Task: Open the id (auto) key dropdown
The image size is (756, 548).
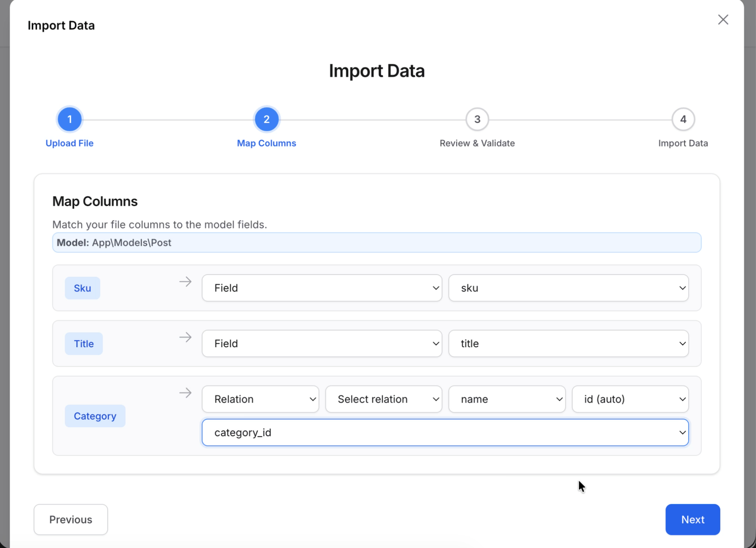Action: pos(630,399)
